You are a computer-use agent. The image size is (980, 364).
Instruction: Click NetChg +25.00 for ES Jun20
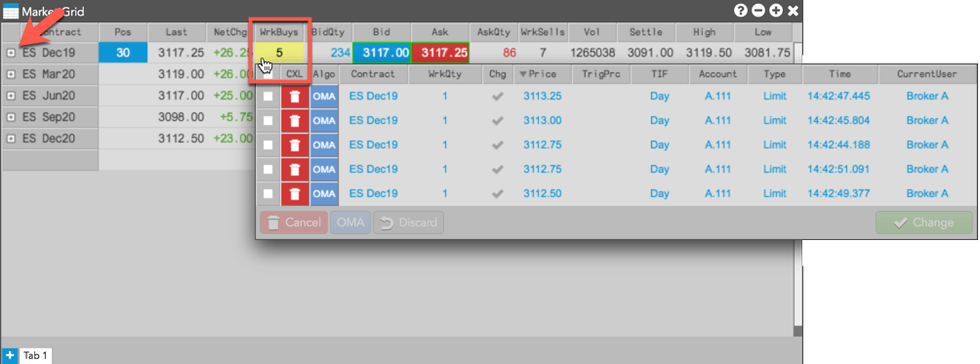[232, 96]
